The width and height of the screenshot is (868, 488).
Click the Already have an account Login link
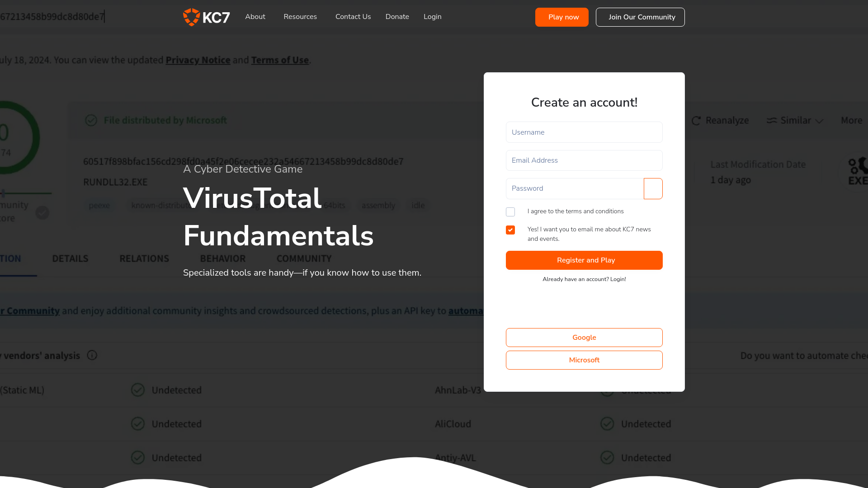tap(584, 279)
